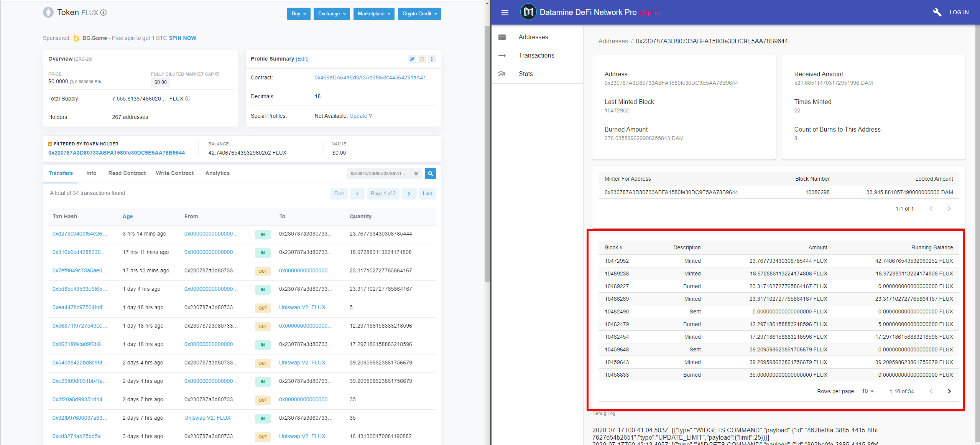Click the Last page button
The height and width of the screenshot is (445, 980).
click(427, 194)
